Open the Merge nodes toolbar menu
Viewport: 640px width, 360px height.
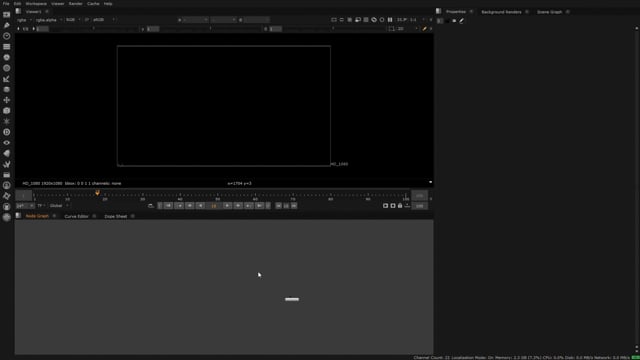coord(7,89)
